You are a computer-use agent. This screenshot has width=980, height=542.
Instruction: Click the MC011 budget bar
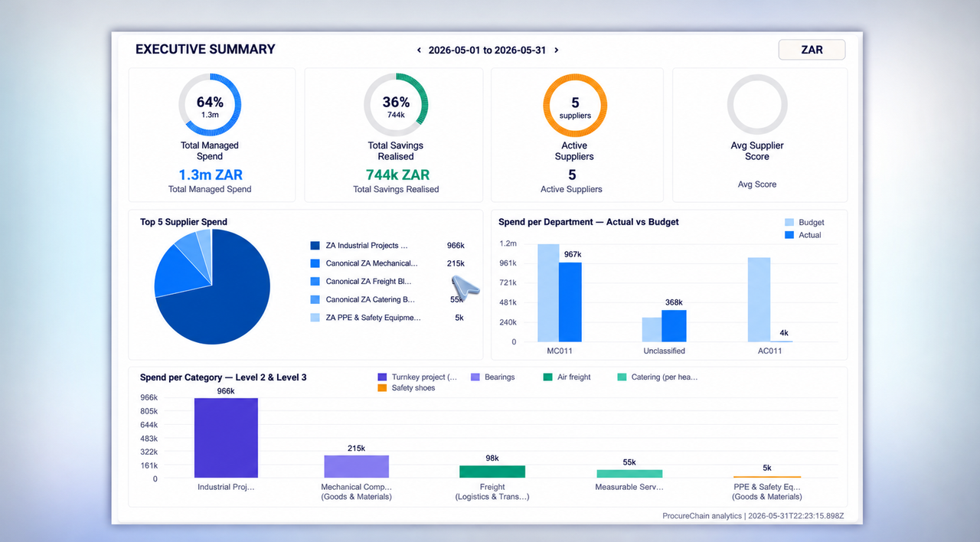click(x=548, y=292)
